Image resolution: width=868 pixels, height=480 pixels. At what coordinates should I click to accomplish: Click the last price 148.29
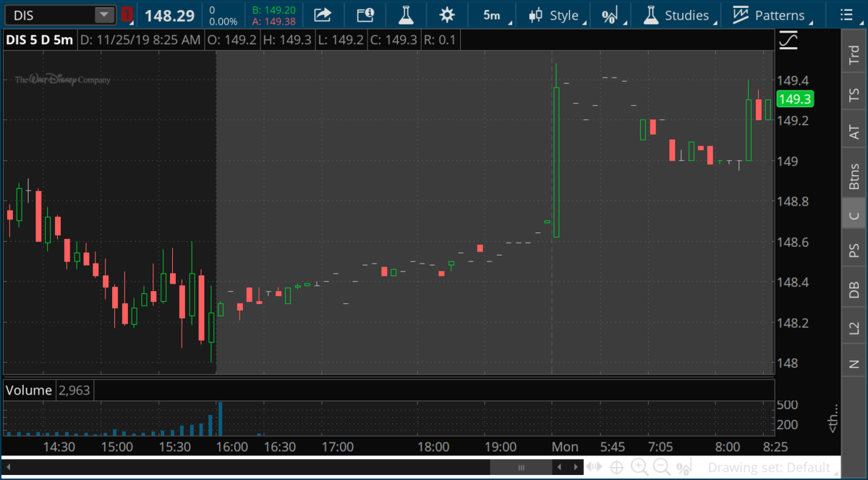(x=169, y=15)
